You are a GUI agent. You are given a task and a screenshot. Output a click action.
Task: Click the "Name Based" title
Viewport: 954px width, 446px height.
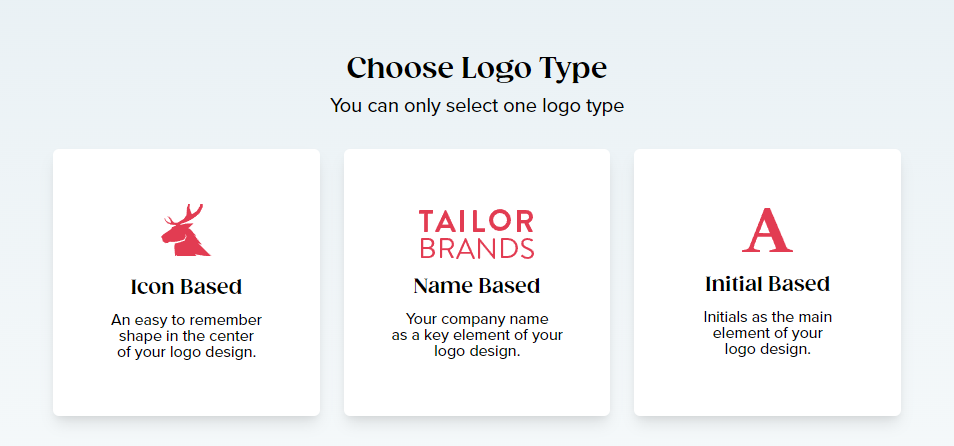pos(477,287)
